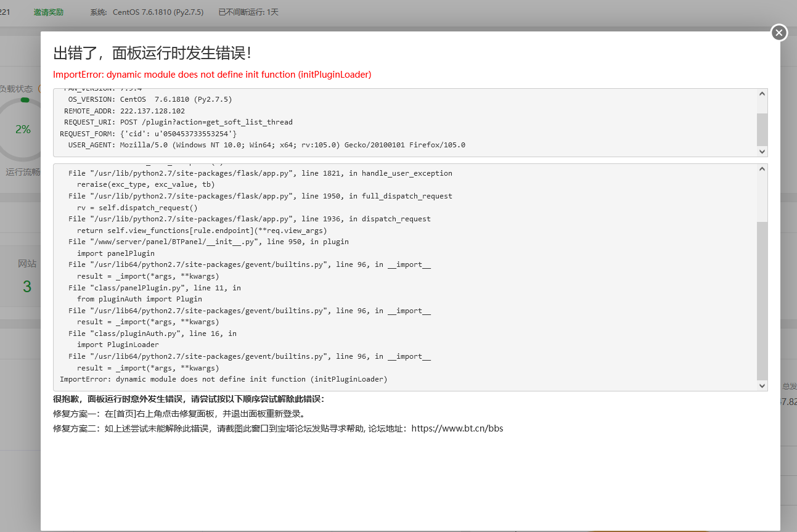
Task: Click the 网站 count 3 in the background
Action: [x=27, y=287]
